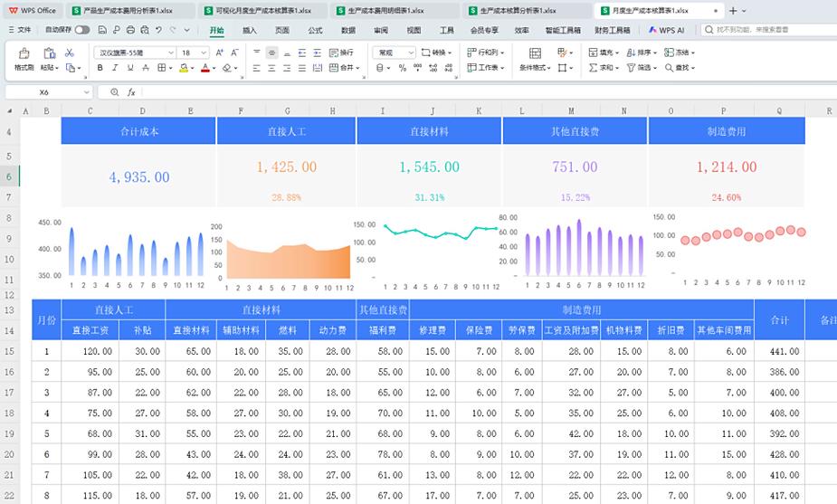The image size is (837, 504).
Task: Switch to the 数据 ribbon tab
Action: pyautogui.click(x=348, y=31)
